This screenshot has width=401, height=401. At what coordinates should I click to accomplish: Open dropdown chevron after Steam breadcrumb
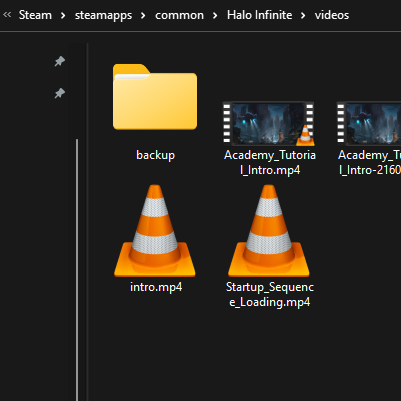63,15
